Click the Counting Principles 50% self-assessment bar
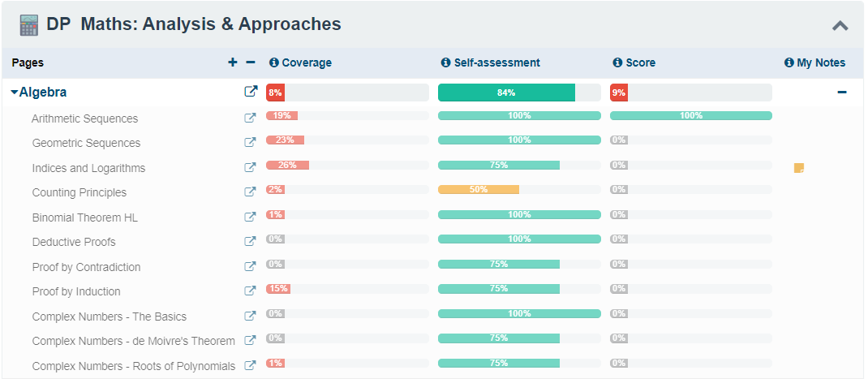This screenshot has height=379, width=868. (479, 190)
